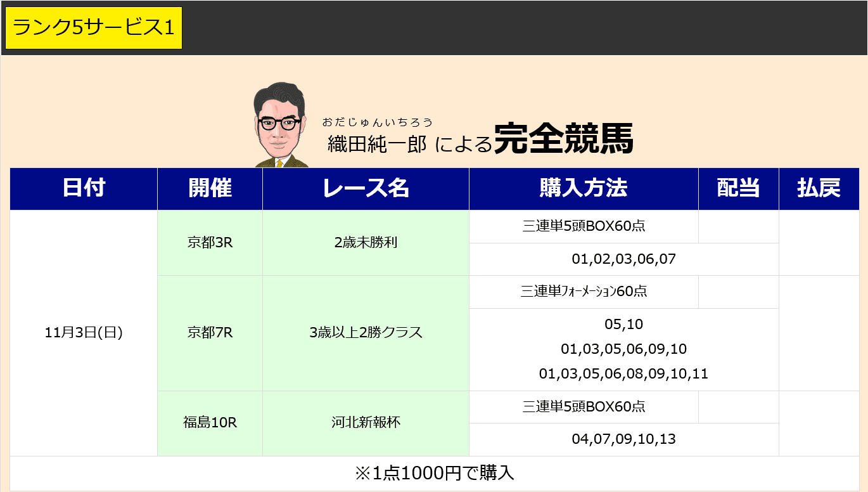Image resolution: width=868 pixels, height=492 pixels.
Task: Select the レース名 column header
Action: coord(366,188)
